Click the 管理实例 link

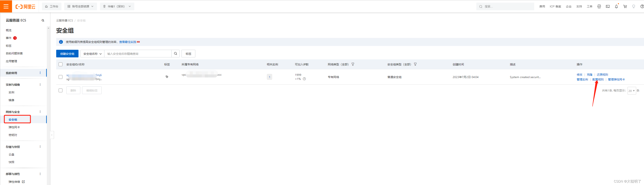582,79
